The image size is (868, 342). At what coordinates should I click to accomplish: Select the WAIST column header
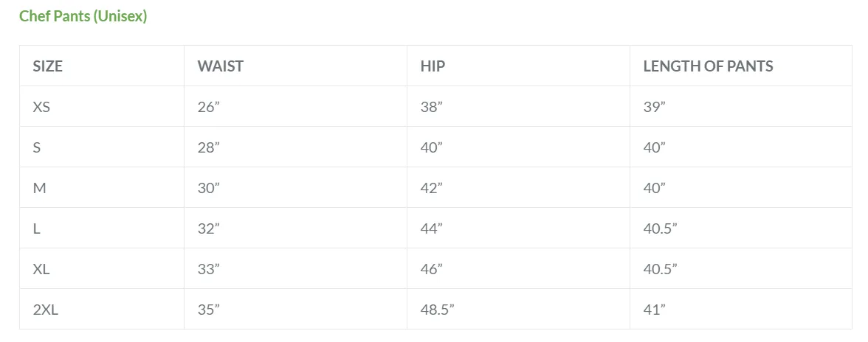(220, 66)
